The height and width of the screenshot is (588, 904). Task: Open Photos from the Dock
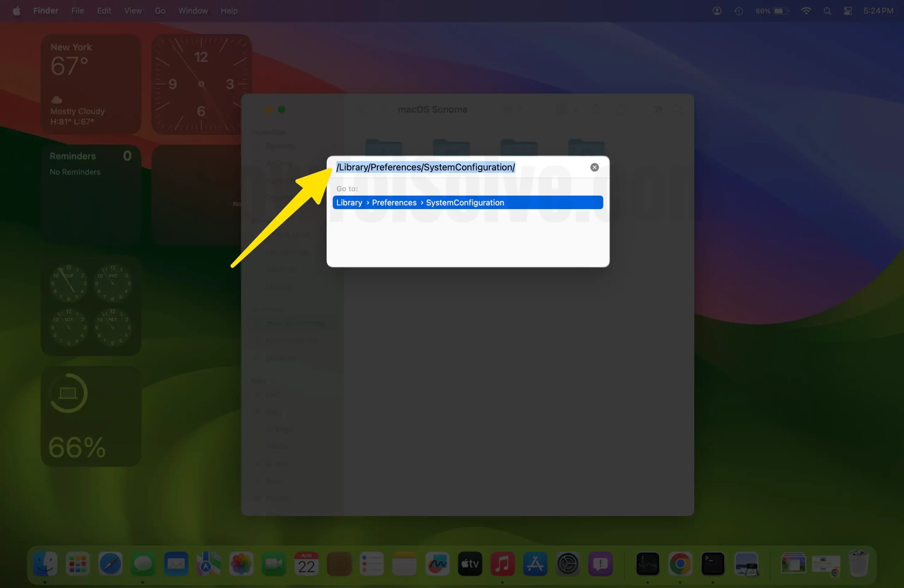tap(241, 564)
